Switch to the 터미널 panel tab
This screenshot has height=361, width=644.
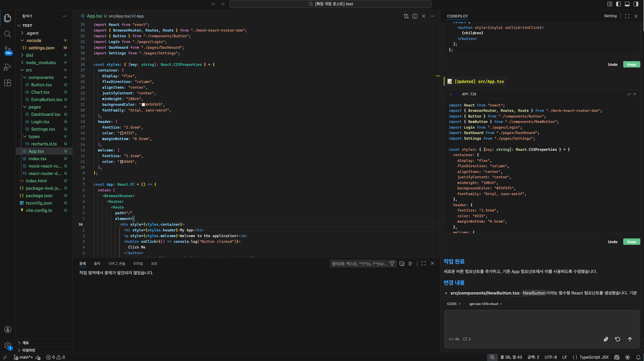tap(138, 264)
